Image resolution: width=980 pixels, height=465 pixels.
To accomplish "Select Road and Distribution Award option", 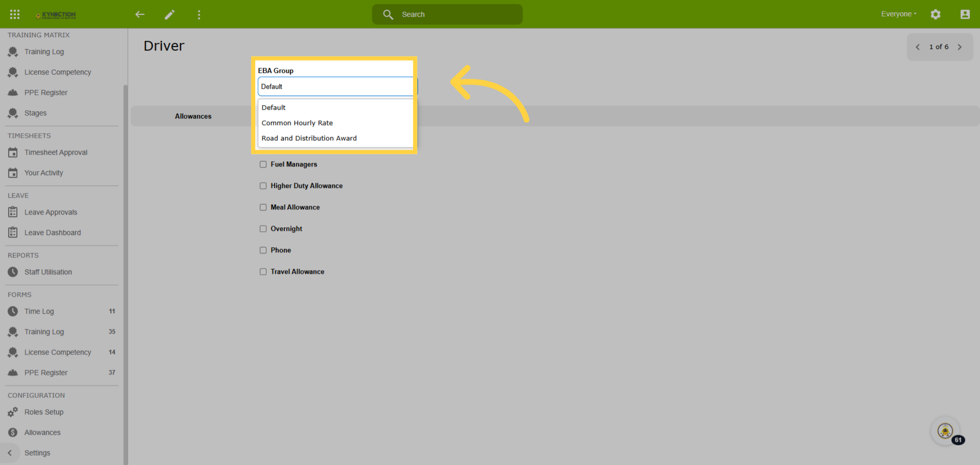I will (309, 138).
